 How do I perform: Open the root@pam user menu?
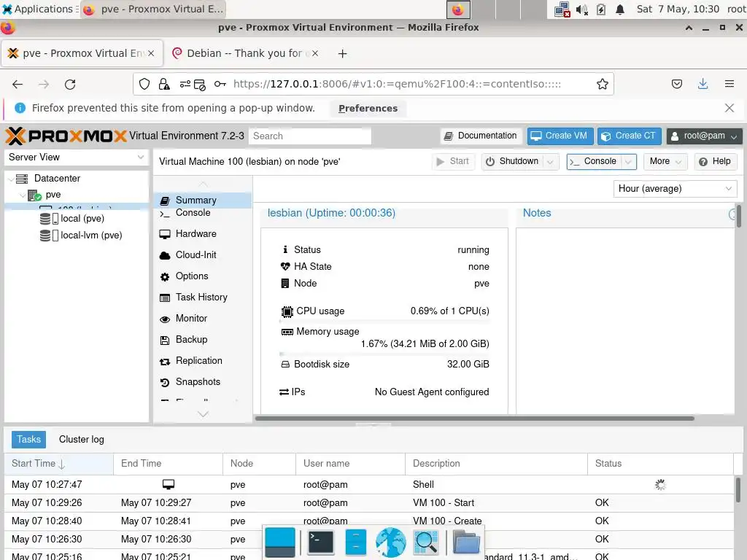[x=704, y=136]
